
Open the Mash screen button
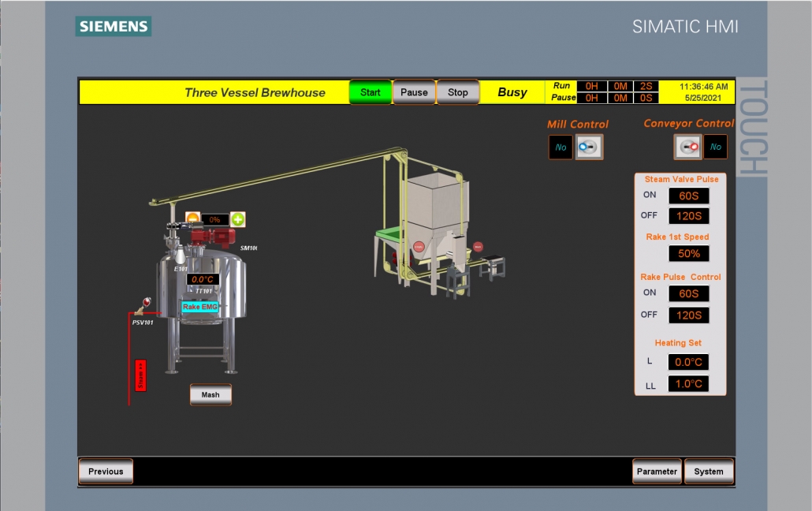(x=210, y=395)
